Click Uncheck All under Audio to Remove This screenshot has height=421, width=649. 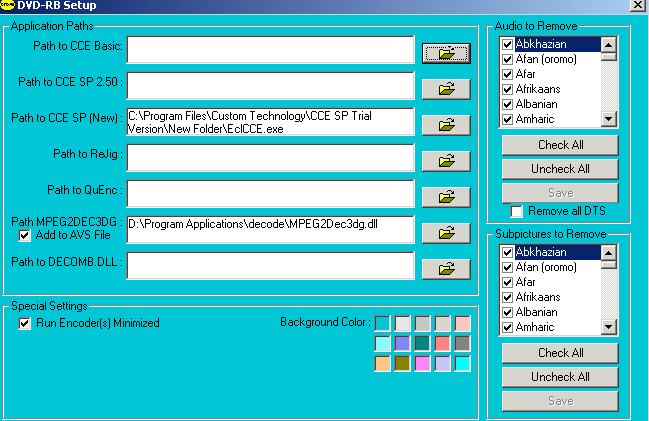point(560,169)
